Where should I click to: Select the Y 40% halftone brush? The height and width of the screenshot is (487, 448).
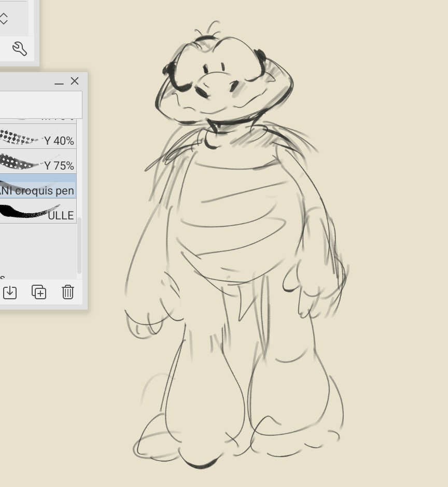click(x=37, y=139)
